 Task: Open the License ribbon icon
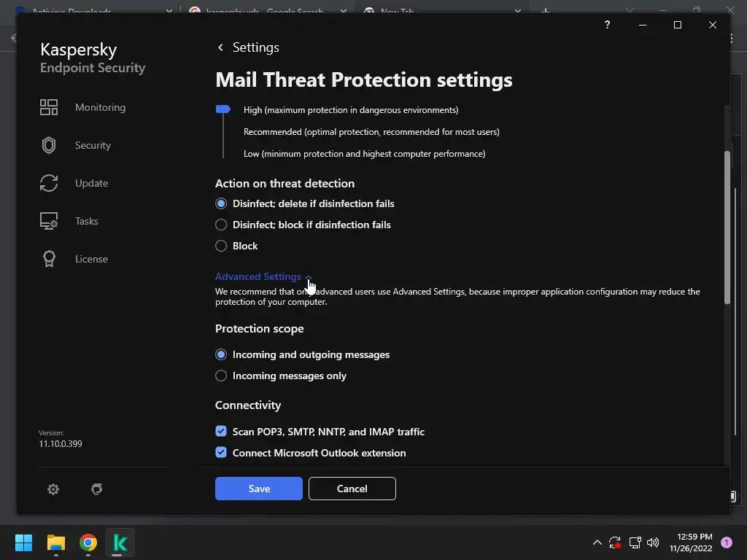[x=49, y=259]
